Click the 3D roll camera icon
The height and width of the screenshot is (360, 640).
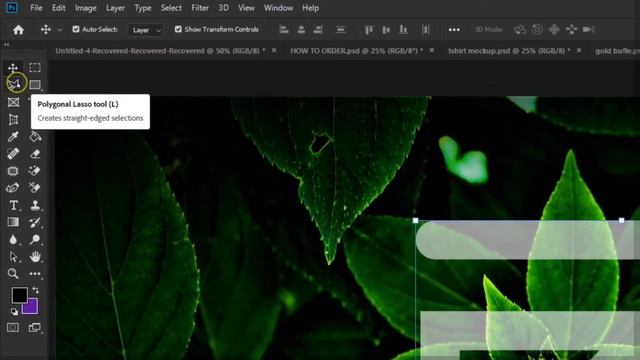point(538,29)
